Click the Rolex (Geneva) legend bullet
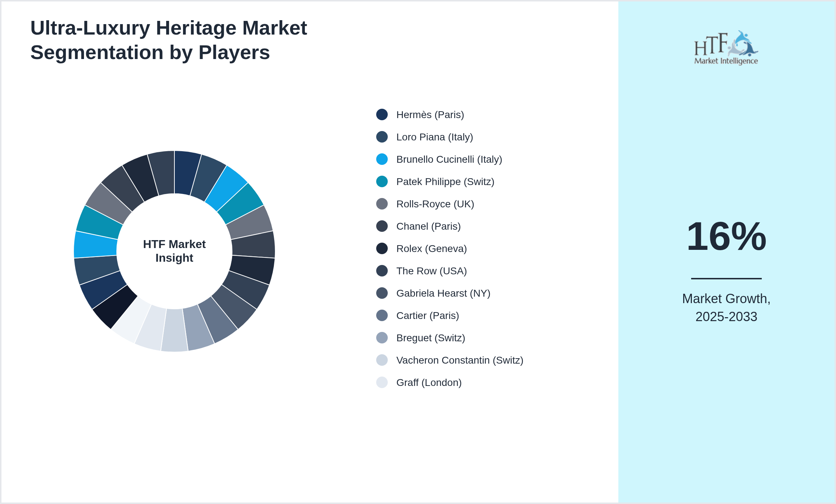The image size is (836, 504). coord(381,248)
